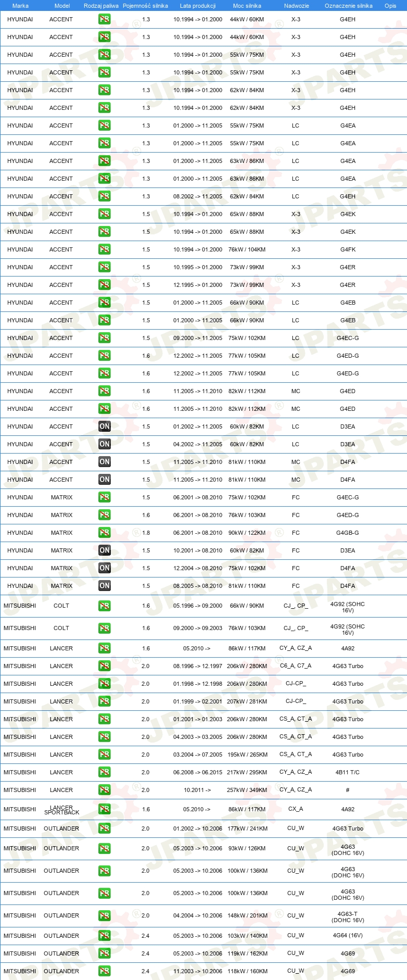The height and width of the screenshot is (980, 407).
Task: Click LANCER SPORTBACK model cell
Action: coord(61,810)
